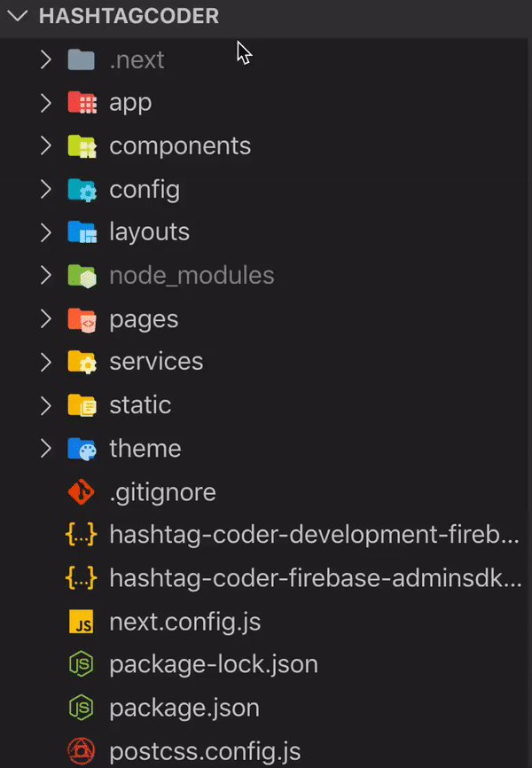
Task: Select the pages folder name
Action: point(144,320)
